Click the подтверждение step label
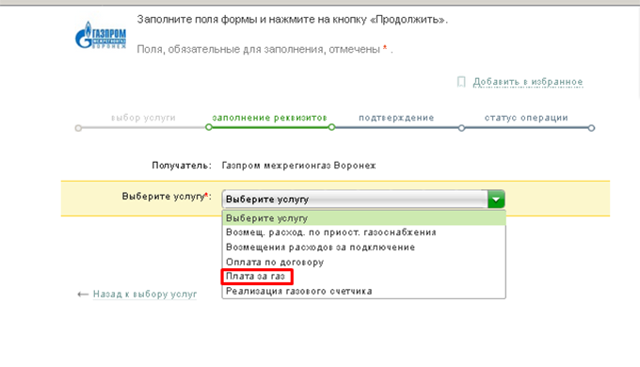The image size is (640, 367). (x=396, y=118)
